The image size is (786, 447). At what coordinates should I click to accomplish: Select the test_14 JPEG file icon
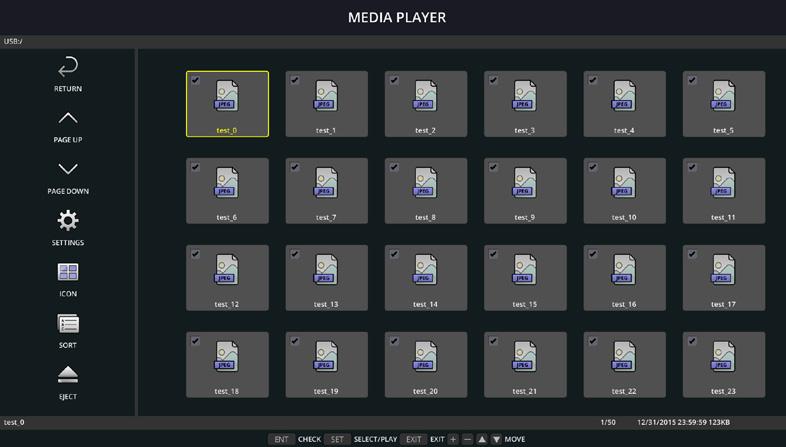(x=425, y=270)
